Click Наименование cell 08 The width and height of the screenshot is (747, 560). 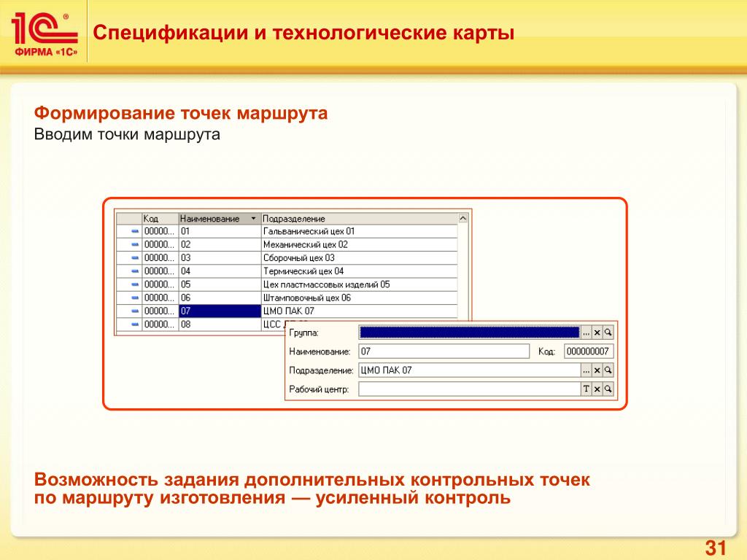220,324
